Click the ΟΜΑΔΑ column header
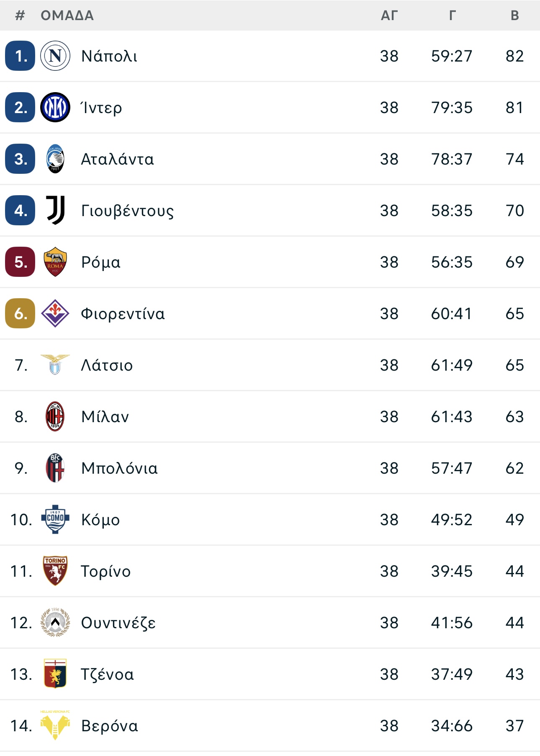540x756 pixels. coord(67,15)
